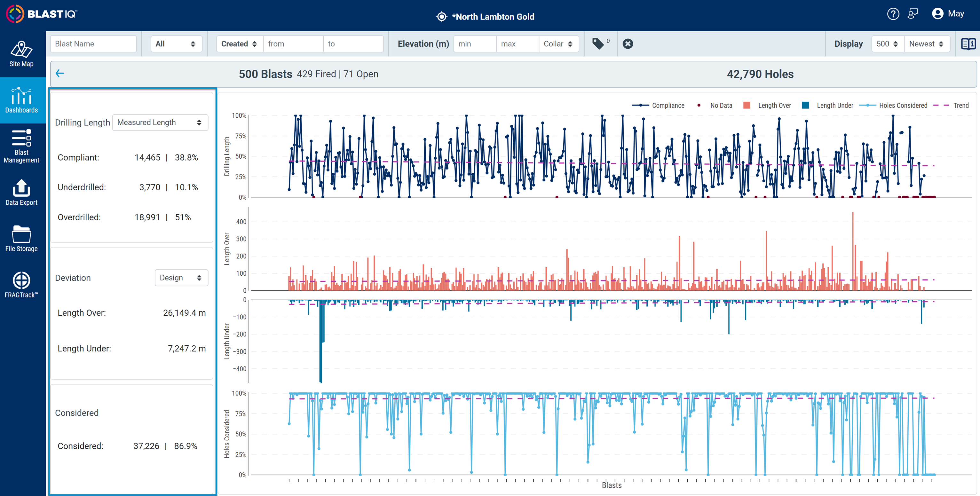The width and height of the screenshot is (980, 496).
Task: Click the Length Over legend swatch
Action: click(x=747, y=105)
